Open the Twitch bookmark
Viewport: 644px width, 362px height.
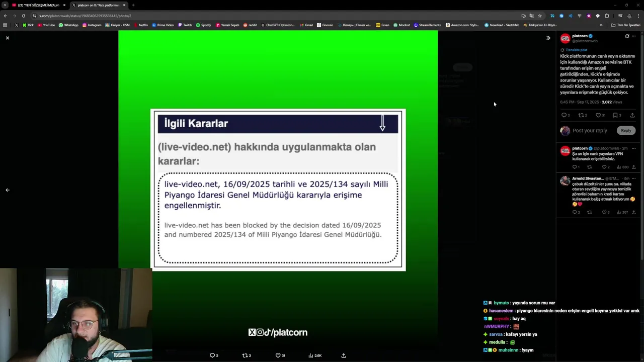click(x=185, y=25)
